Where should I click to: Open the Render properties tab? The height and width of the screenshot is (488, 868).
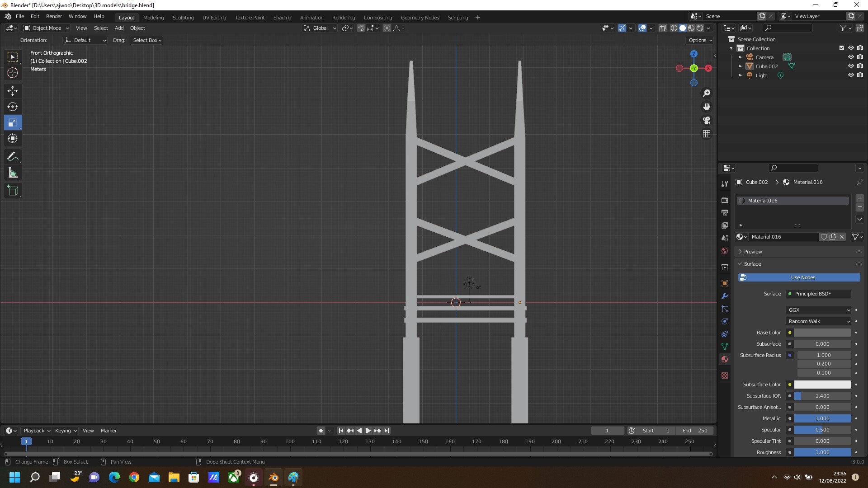point(725,199)
